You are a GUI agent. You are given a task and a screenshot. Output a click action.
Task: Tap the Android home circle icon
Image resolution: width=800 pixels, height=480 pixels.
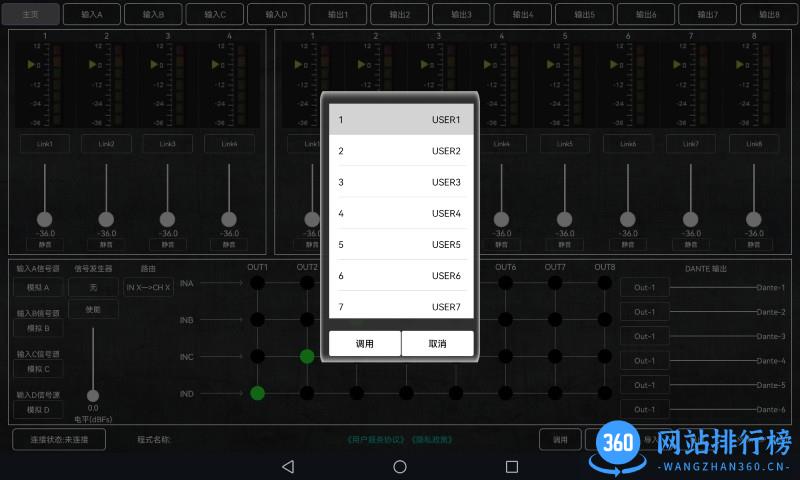click(400, 466)
